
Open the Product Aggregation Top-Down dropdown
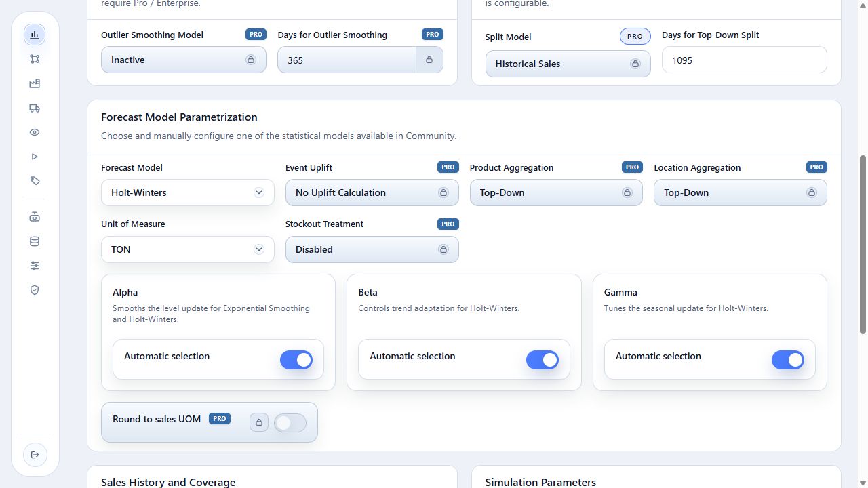point(556,192)
